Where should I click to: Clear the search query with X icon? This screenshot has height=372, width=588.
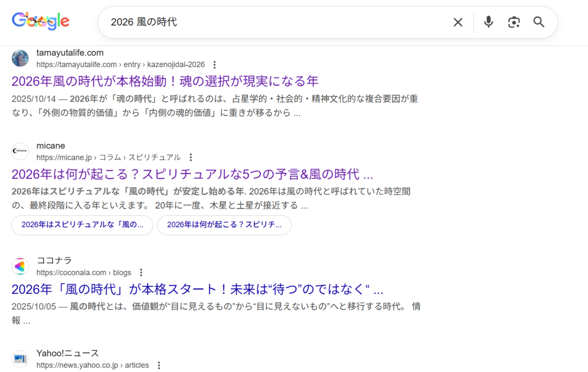tap(458, 22)
